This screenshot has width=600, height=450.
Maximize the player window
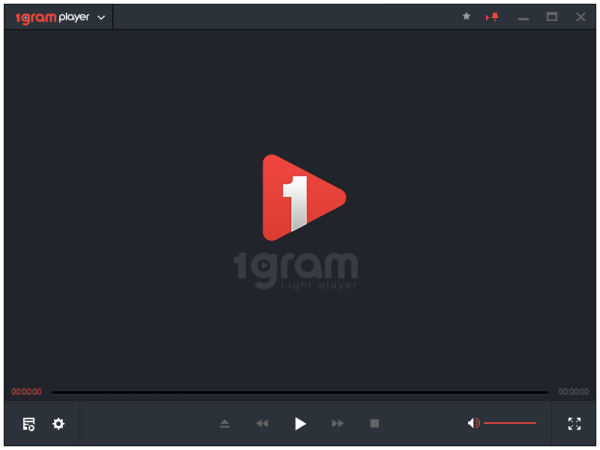(551, 17)
